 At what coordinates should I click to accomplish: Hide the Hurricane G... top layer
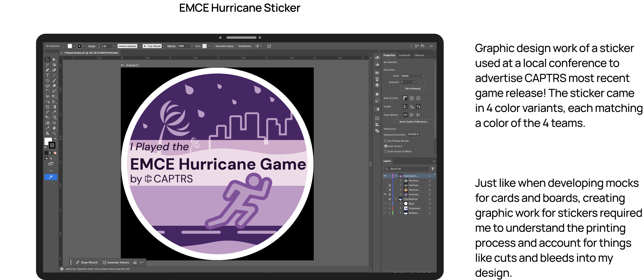pos(385,176)
